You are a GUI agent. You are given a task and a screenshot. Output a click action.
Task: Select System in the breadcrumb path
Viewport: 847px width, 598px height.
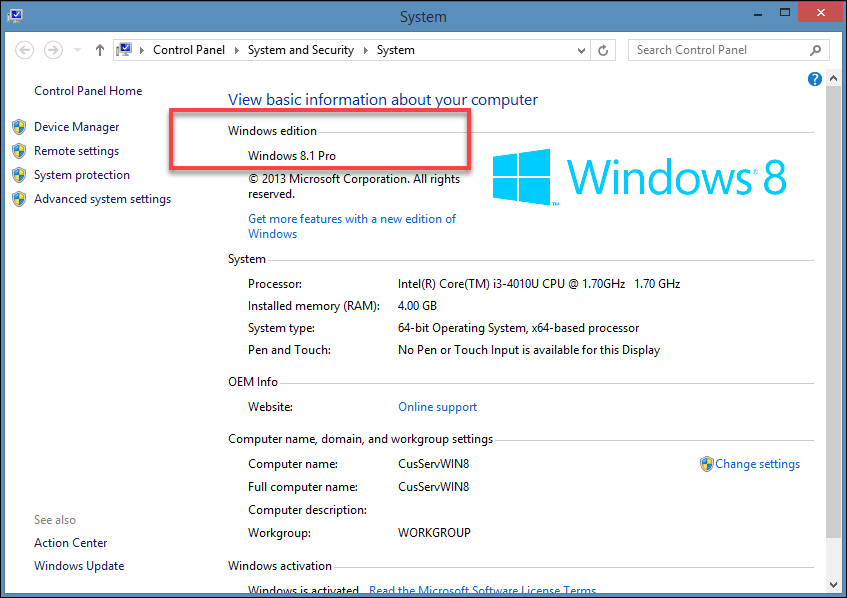pos(395,50)
